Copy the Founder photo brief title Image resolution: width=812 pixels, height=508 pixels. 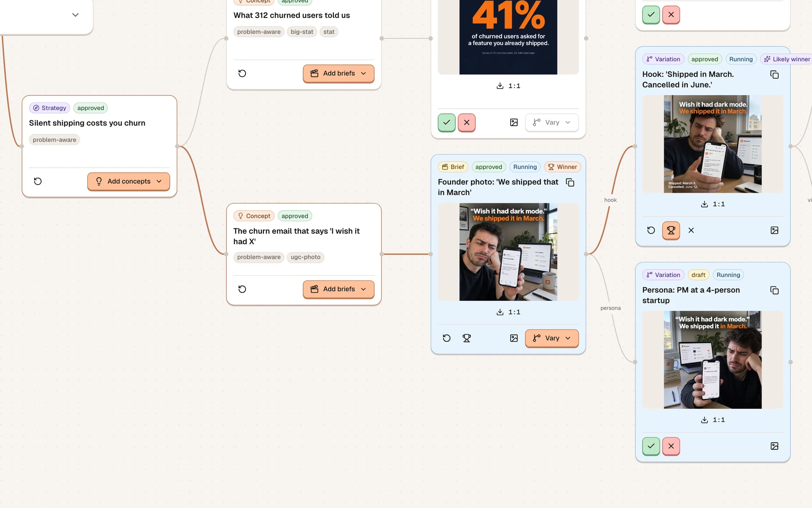(570, 182)
